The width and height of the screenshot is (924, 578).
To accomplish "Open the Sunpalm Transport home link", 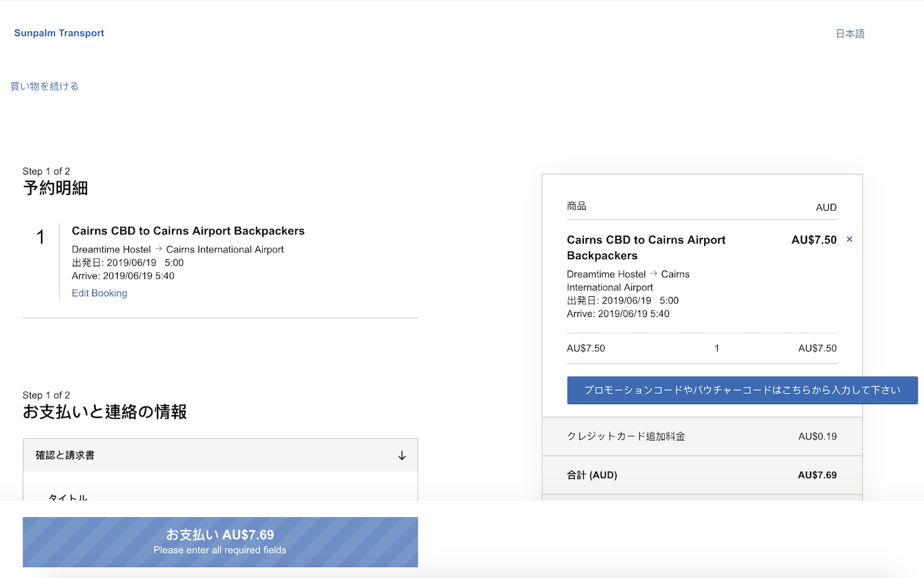I will point(59,33).
